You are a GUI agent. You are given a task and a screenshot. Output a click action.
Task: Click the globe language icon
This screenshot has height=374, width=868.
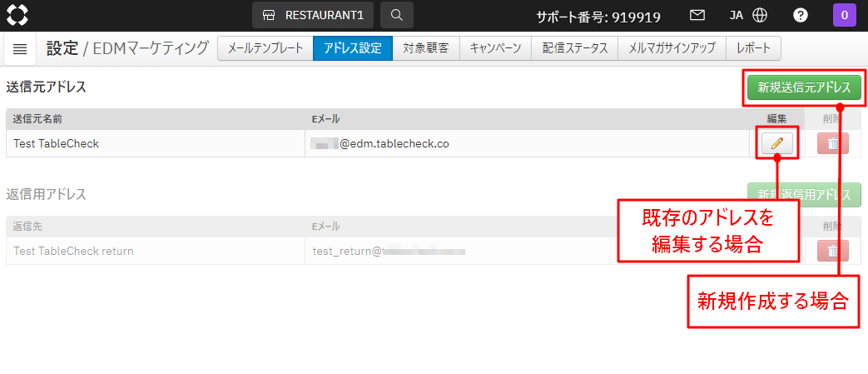click(759, 15)
